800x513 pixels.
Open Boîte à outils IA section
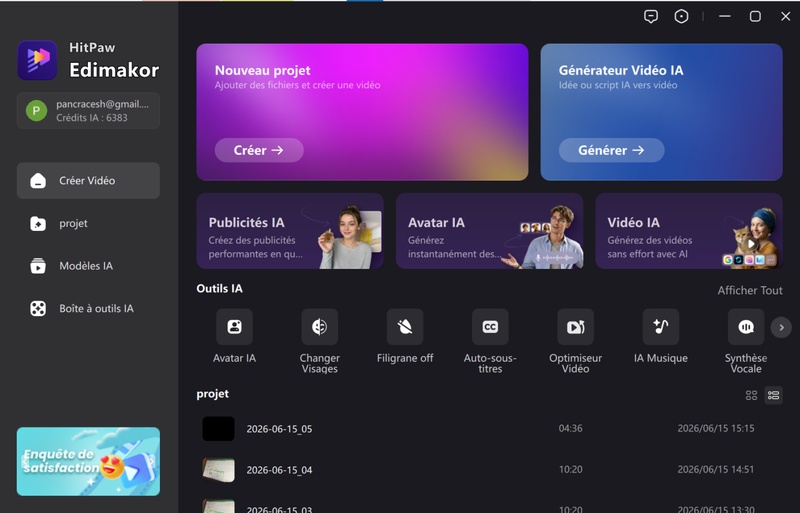click(x=88, y=308)
